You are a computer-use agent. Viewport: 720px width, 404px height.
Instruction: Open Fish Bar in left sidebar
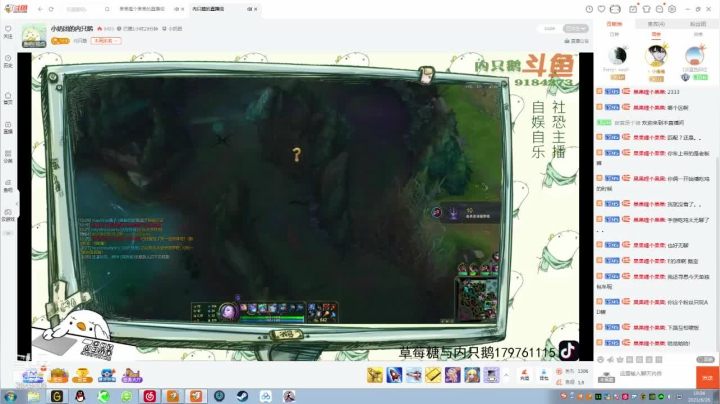(x=8, y=186)
